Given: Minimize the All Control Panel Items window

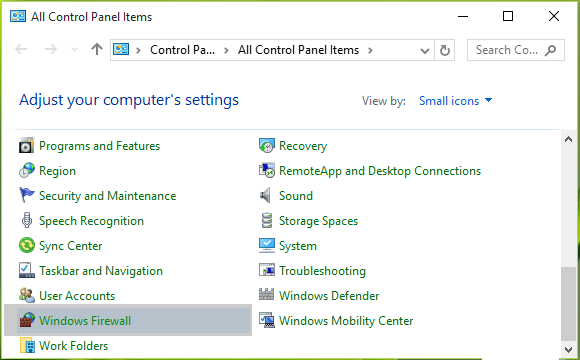Looking at the screenshot, I should coord(463,16).
